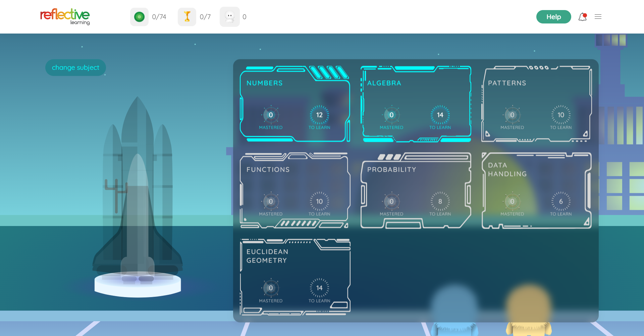This screenshot has width=644, height=336.
Task: Click Probability's 8 to-learn dial
Action: point(440,202)
